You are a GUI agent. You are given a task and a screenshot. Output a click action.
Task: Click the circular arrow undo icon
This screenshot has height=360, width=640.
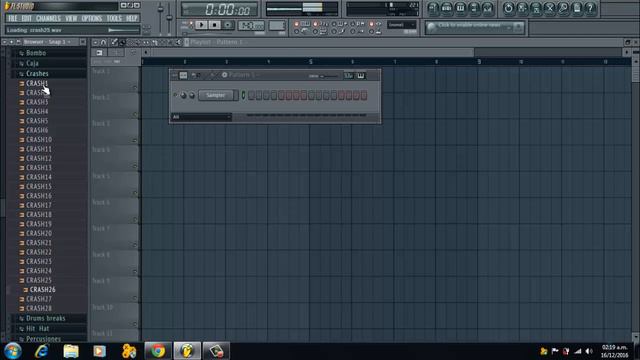pos(508,8)
